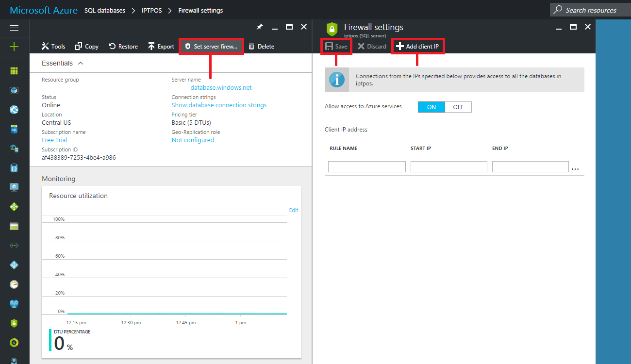The width and height of the screenshot is (631, 364).
Task: Open the hamburger menu in the sidebar
Action: click(x=14, y=28)
